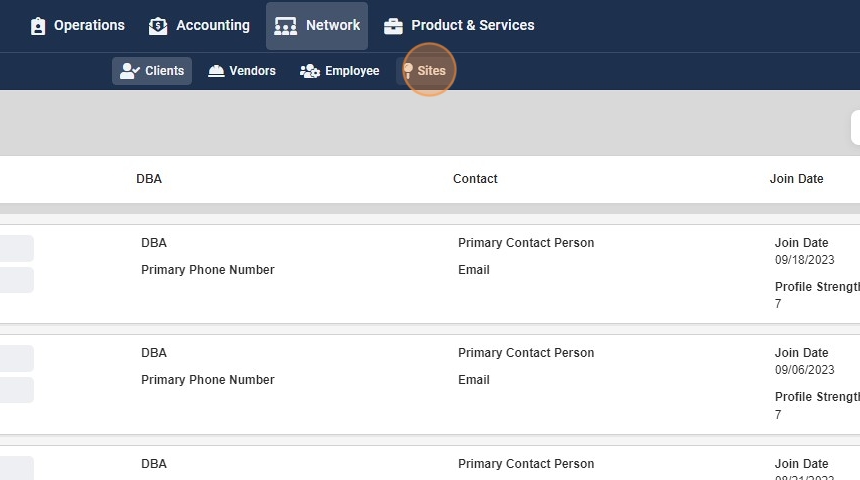860x480 pixels.
Task: Switch to the Employee sub-tab label
Action: [x=352, y=71]
